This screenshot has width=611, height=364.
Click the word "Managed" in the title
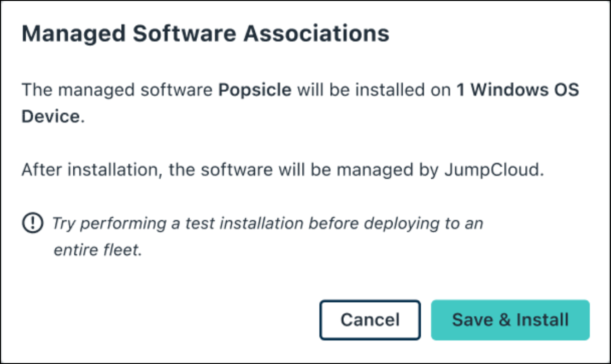click(x=62, y=34)
